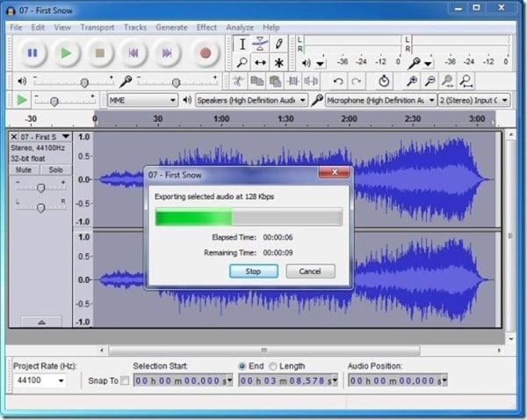Pause playback with the Pause button
527x420 pixels.
pyautogui.click(x=32, y=53)
